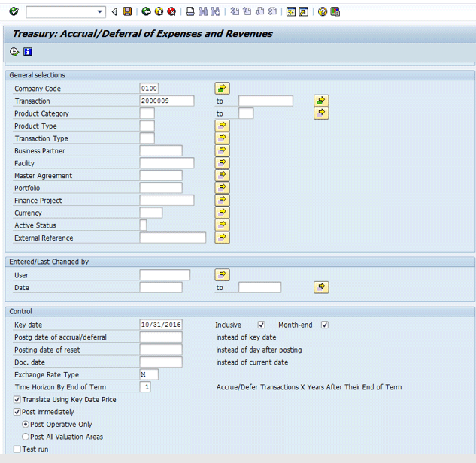
Task: Uncheck Translate Using Key Date Price
Action: (17, 400)
